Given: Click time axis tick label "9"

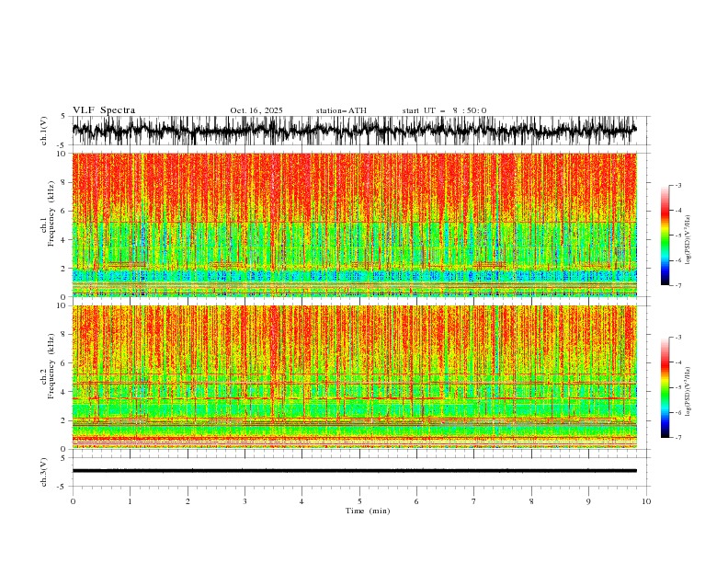Looking at the screenshot, I should 588,501.
